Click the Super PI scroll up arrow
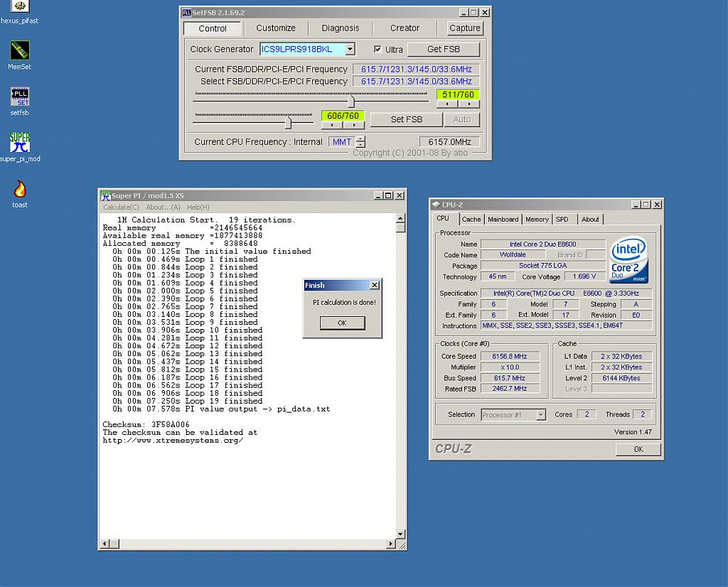Viewport: 728px width, 587px height. [400, 219]
